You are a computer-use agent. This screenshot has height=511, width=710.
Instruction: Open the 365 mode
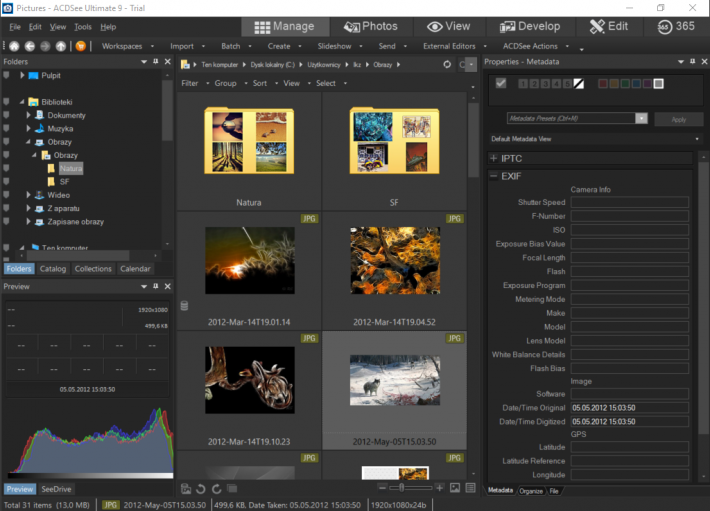[x=676, y=27]
